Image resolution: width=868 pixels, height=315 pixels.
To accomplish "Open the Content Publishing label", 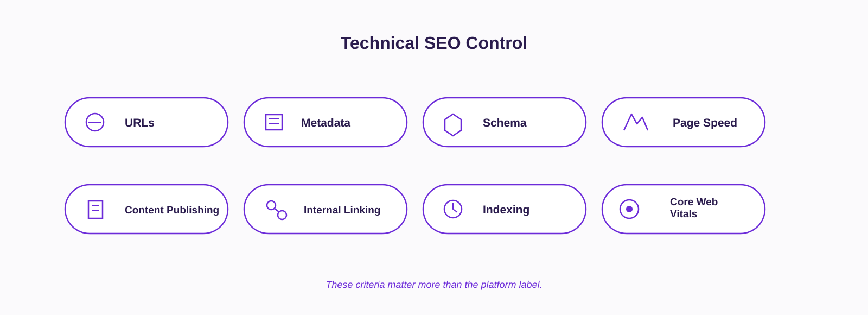I will [x=172, y=210].
